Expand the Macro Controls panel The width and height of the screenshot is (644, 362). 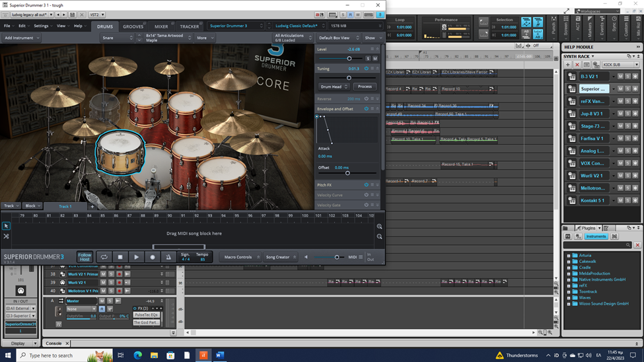coord(240,257)
